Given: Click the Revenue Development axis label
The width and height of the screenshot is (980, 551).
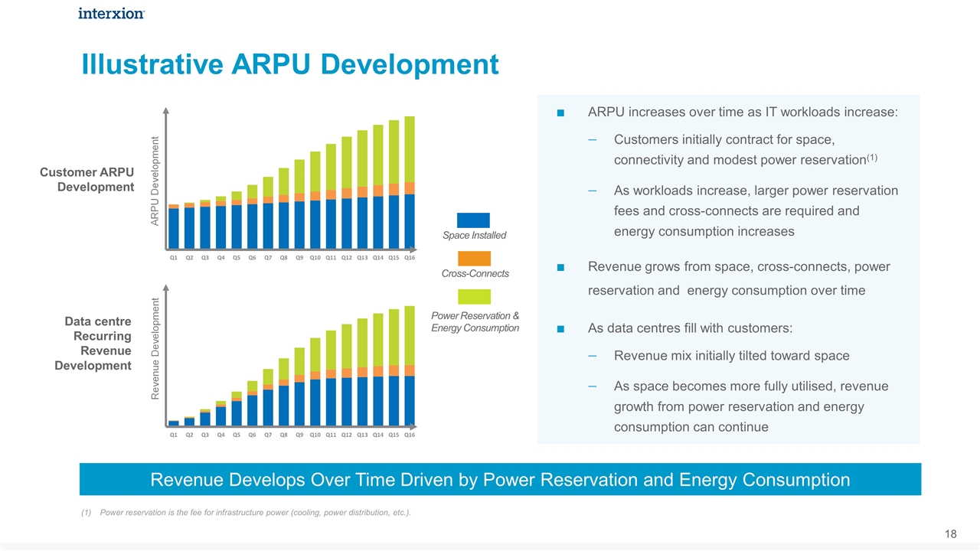Looking at the screenshot, I should [155, 348].
